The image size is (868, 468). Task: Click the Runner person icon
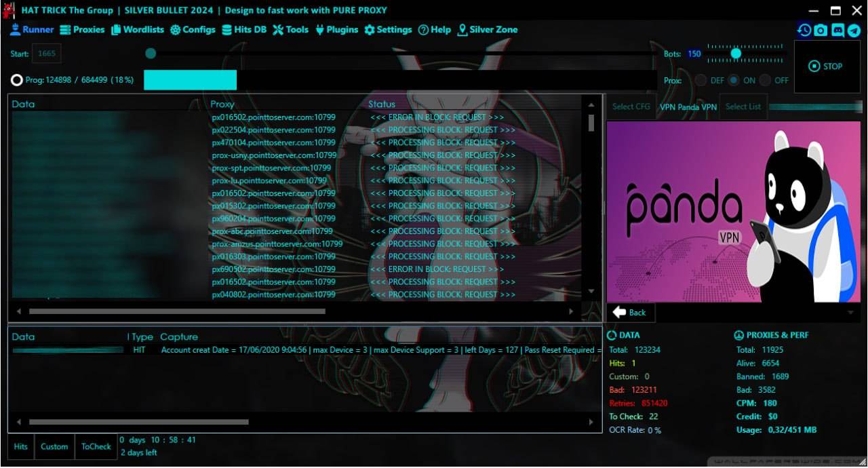click(15, 29)
